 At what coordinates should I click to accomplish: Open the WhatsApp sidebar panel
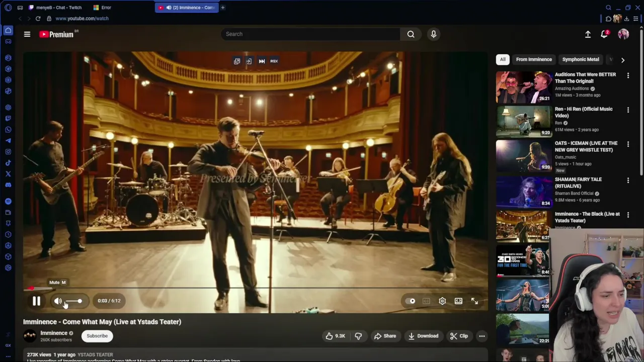(x=8, y=130)
